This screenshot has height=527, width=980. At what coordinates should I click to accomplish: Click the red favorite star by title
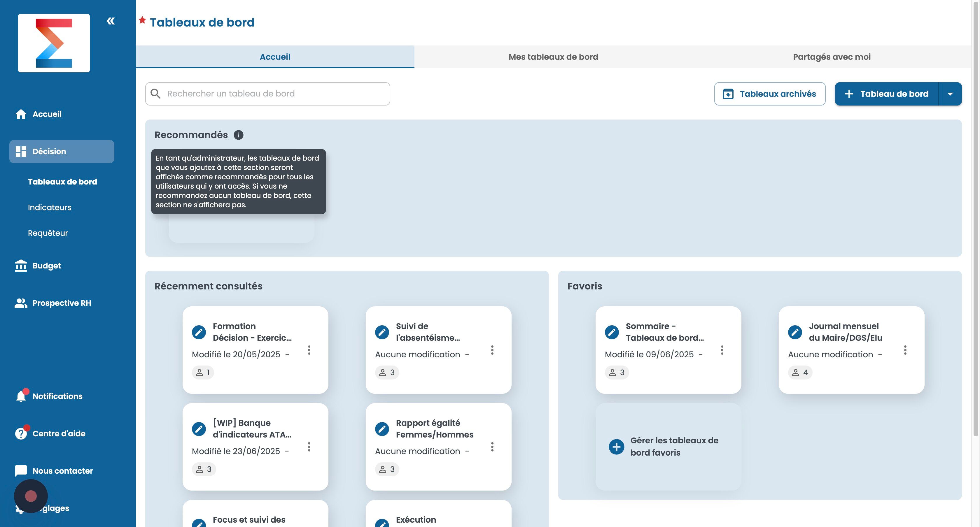pos(142,20)
